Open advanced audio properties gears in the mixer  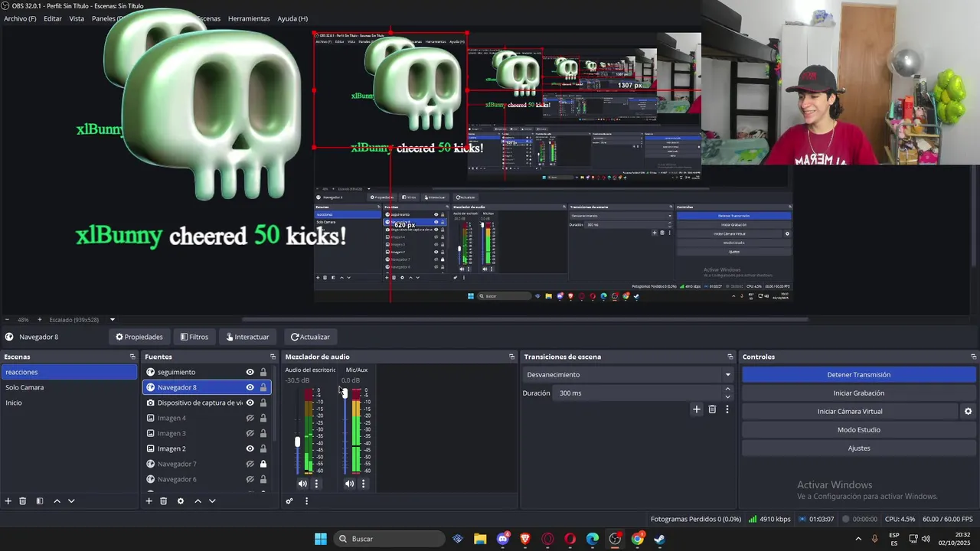[289, 501]
